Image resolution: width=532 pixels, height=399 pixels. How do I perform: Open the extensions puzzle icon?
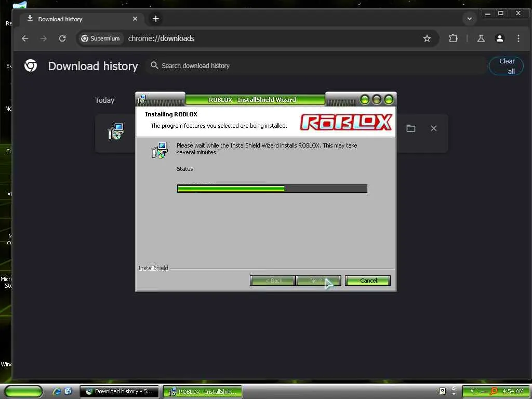[453, 38]
